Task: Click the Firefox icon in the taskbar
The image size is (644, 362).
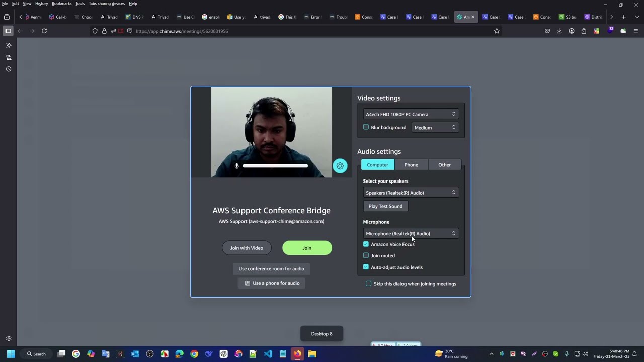Action: [x=297, y=354]
